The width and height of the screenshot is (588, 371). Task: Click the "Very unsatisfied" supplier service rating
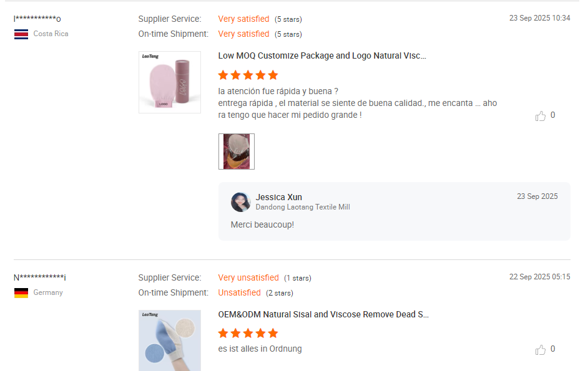click(x=248, y=277)
